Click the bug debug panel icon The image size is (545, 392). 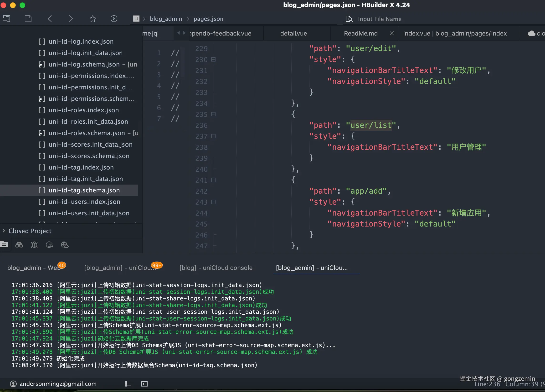click(x=34, y=245)
